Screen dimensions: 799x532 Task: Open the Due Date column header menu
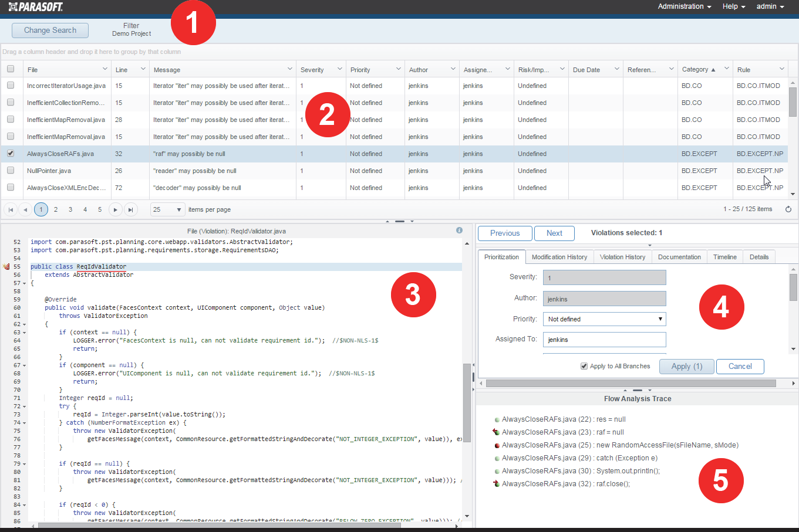[x=617, y=69]
